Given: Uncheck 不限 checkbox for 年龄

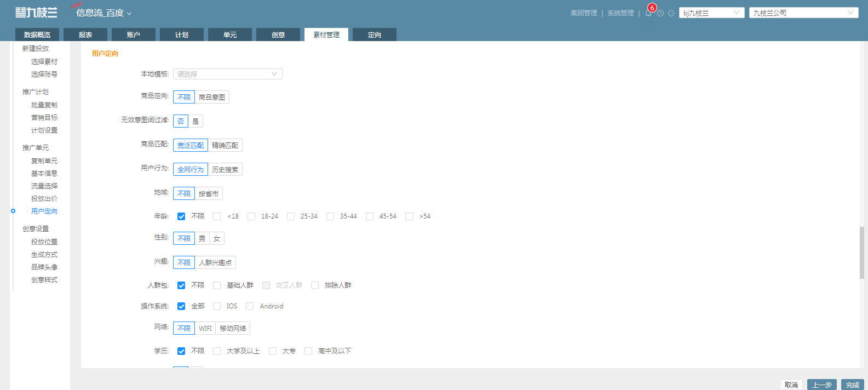Looking at the screenshot, I should click(181, 216).
